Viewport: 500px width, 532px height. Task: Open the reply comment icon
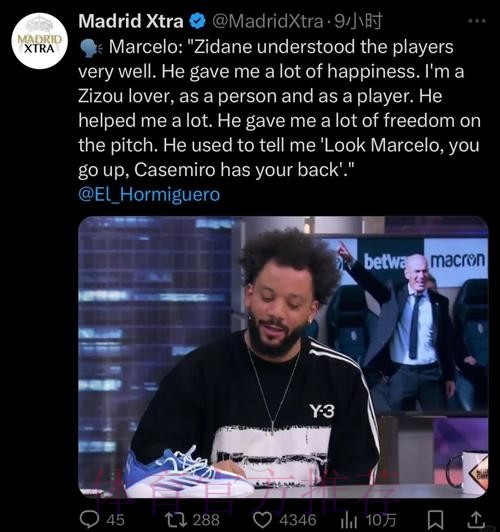(x=90, y=519)
